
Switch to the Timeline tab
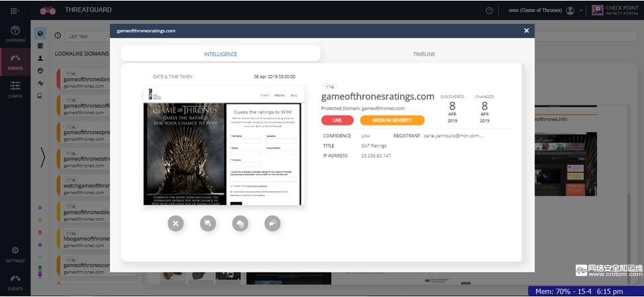coord(424,54)
